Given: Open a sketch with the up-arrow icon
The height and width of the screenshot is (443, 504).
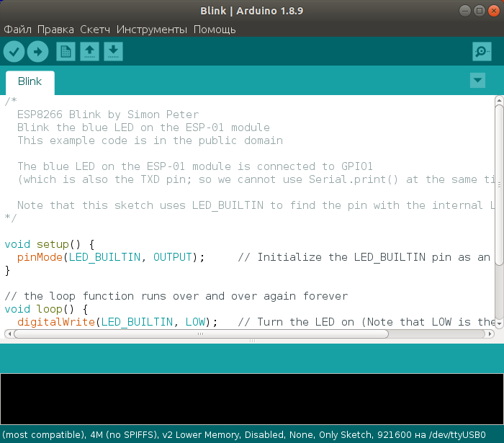Looking at the screenshot, I should (89, 51).
